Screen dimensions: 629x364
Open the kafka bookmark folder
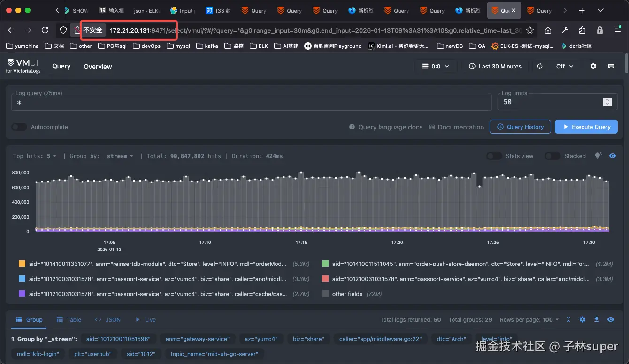207,46
